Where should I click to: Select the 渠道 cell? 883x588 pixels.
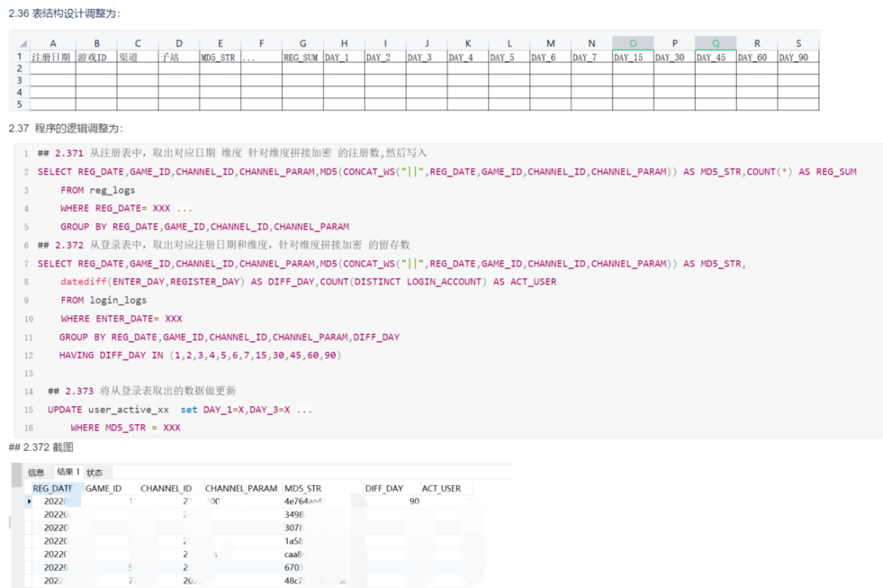137,57
